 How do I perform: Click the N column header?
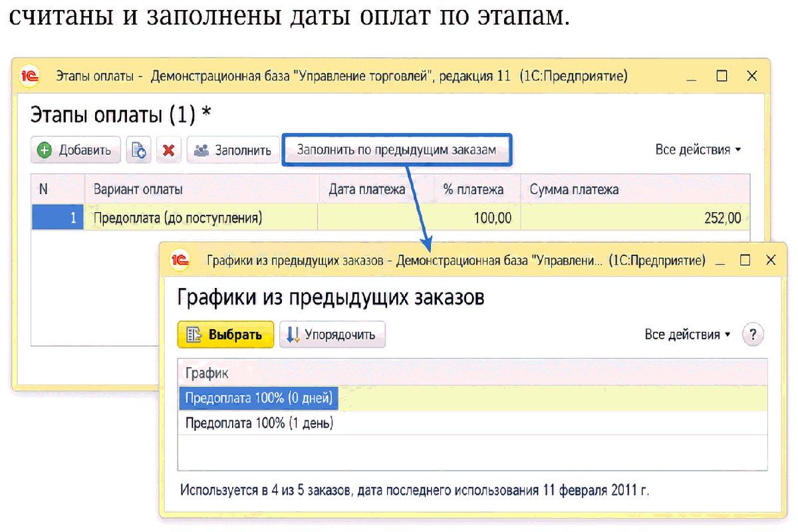coord(58,190)
